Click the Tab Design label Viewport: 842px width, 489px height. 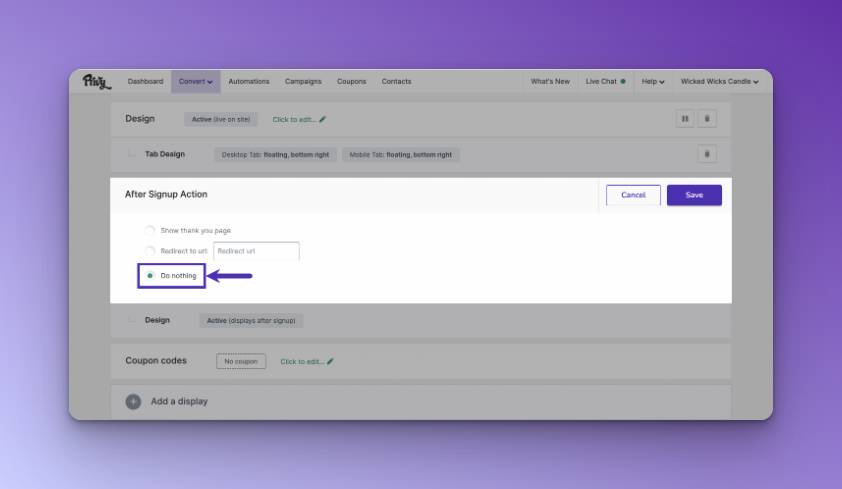click(165, 154)
